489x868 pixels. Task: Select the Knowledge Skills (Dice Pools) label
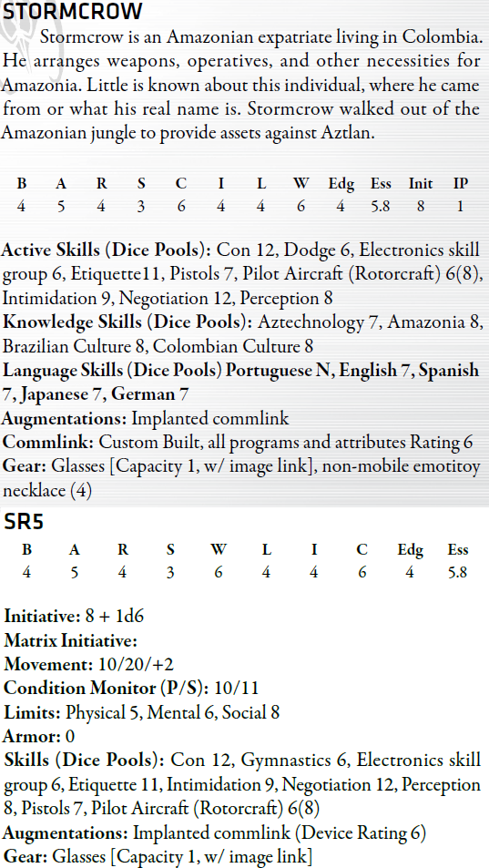(x=127, y=322)
